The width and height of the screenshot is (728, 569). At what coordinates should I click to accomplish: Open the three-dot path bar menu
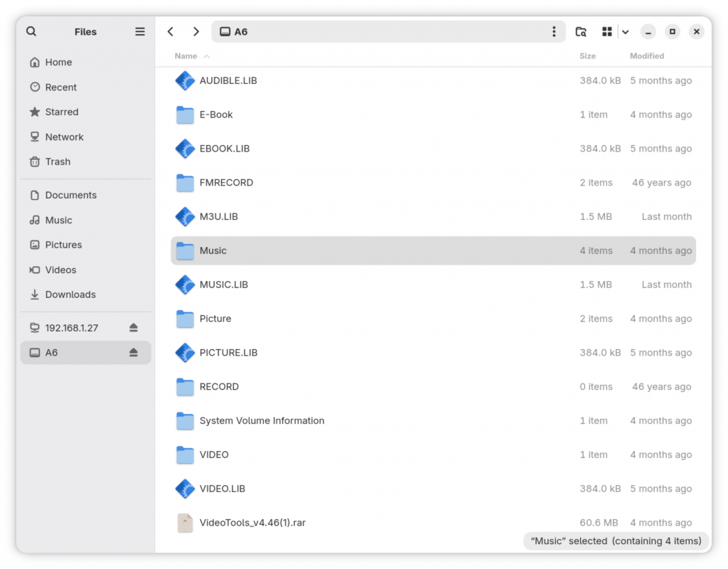click(x=554, y=31)
